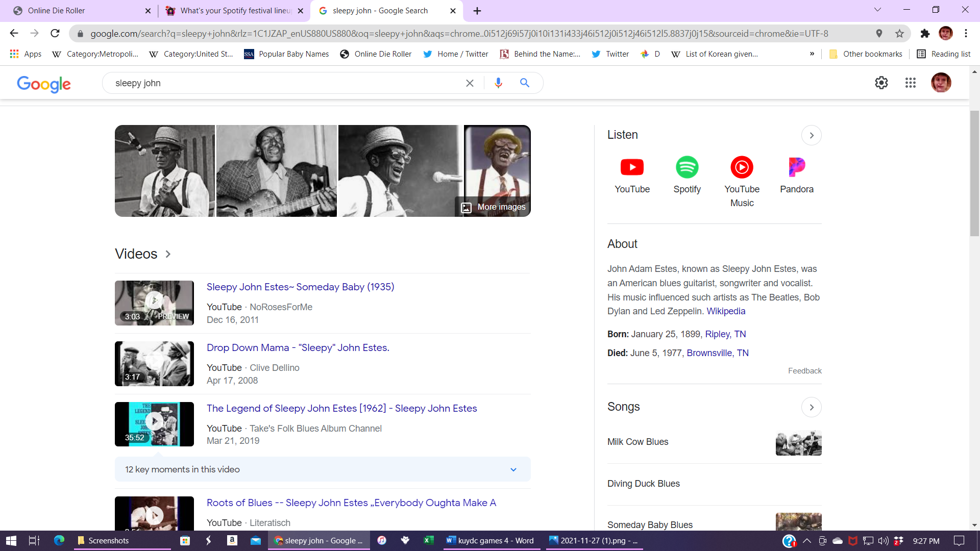Open Windows Start menu

11,541
